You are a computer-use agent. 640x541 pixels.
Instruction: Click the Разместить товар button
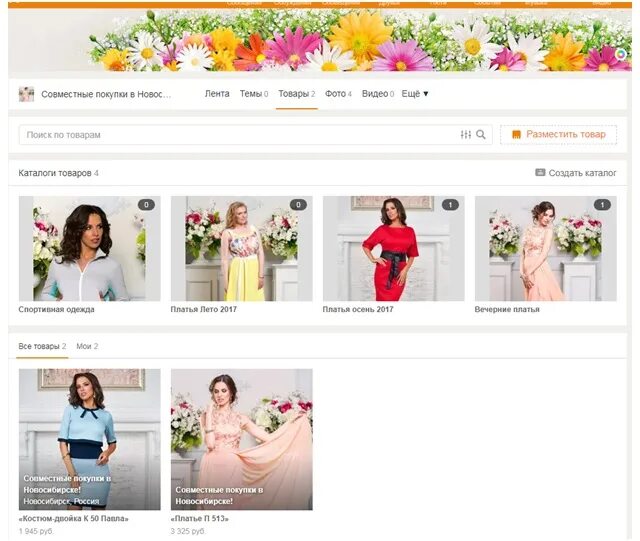point(558,134)
